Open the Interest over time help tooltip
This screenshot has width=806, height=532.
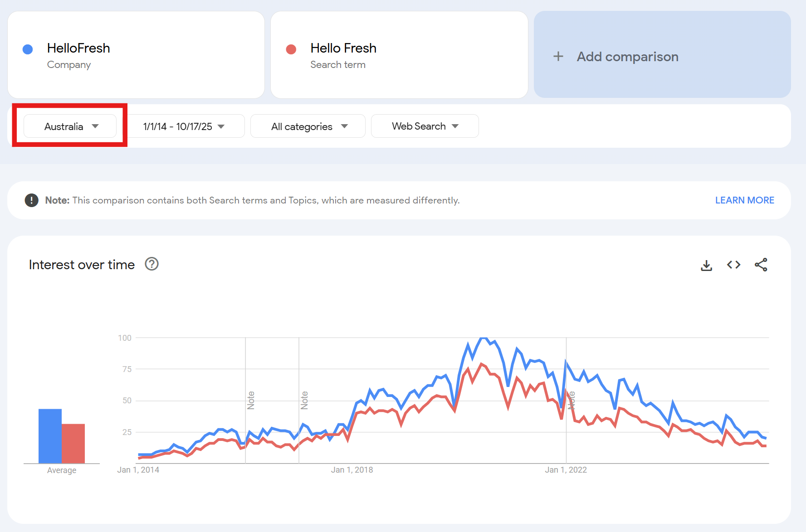152,264
